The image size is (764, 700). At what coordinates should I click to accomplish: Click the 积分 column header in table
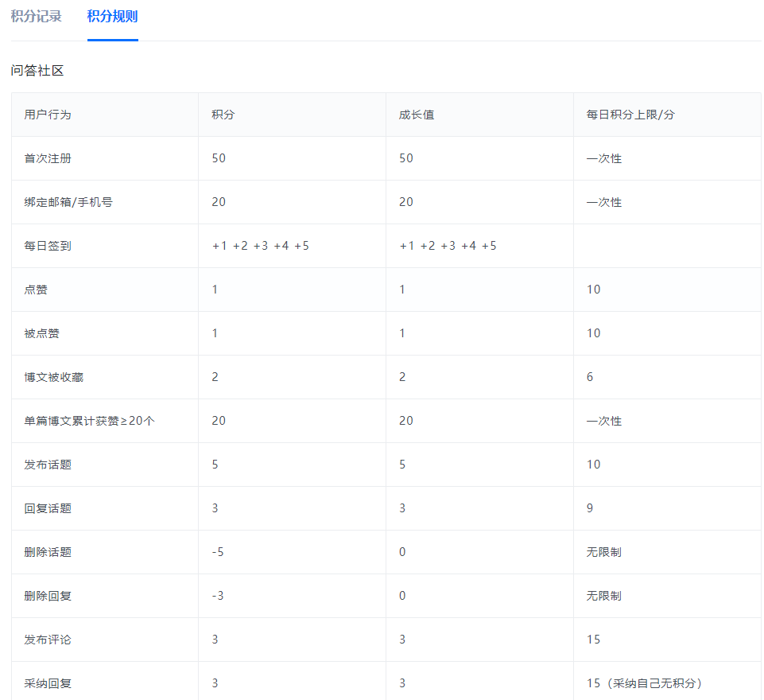(223, 115)
